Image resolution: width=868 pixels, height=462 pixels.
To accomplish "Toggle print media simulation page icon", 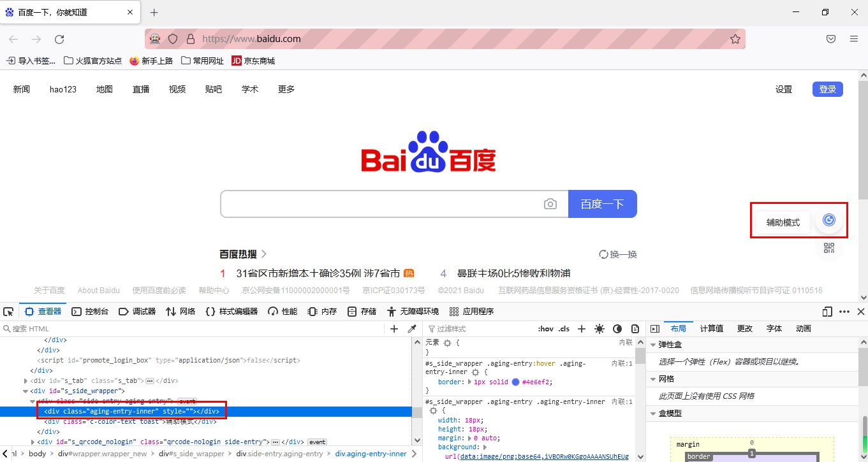I will [x=635, y=329].
